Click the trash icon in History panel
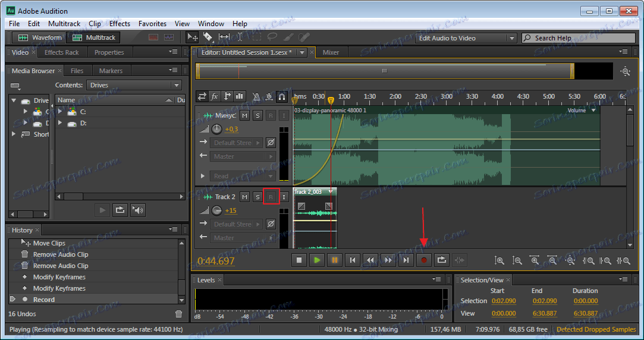 (x=179, y=314)
